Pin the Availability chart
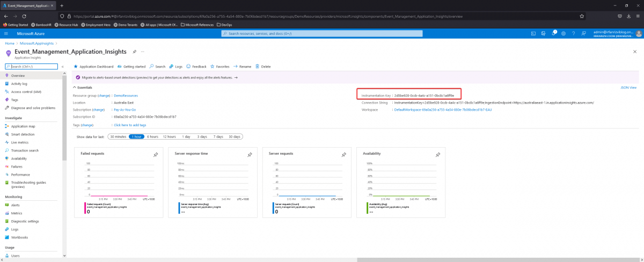 437,155
